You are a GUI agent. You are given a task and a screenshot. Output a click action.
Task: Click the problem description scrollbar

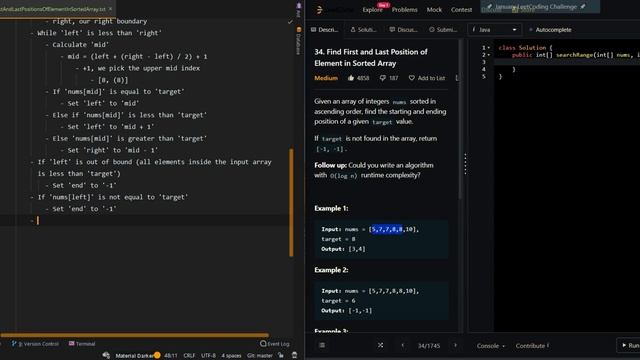461,119
